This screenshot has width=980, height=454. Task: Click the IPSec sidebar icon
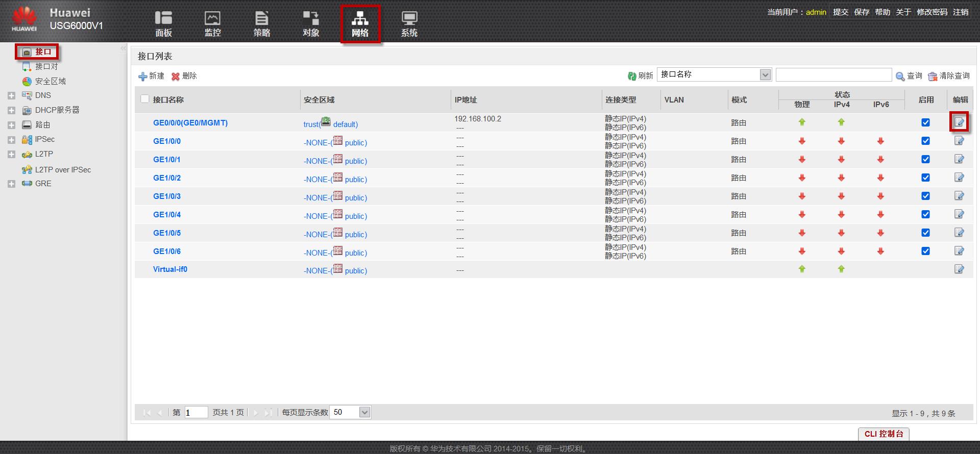[27, 139]
